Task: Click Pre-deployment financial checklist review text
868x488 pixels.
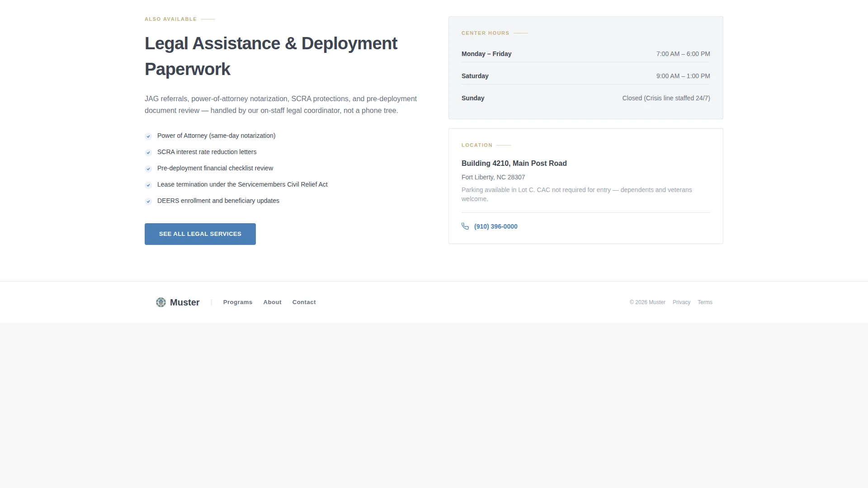Action: (x=215, y=168)
